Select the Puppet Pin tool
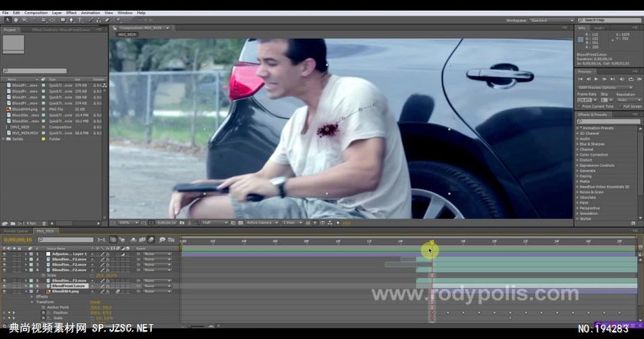The height and width of the screenshot is (339, 644). pyautogui.click(x=118, y=20)
